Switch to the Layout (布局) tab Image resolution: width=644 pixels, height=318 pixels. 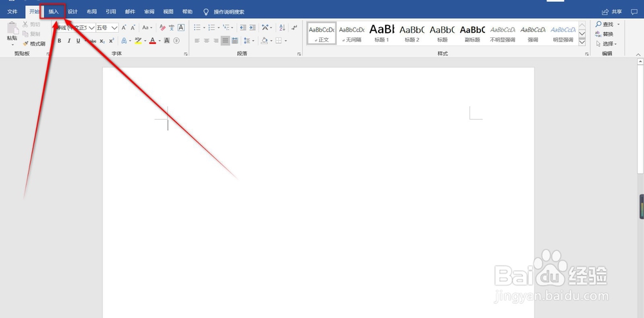tap(91, 12)
